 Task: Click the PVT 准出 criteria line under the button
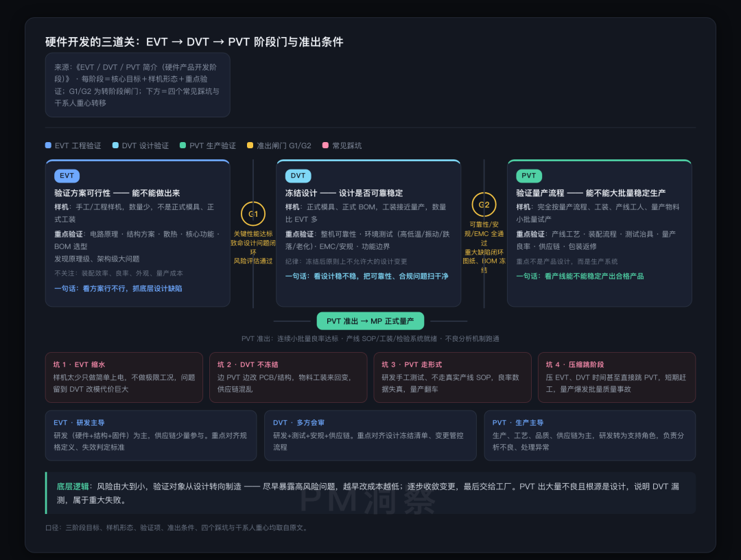click(x=370, y=338)
